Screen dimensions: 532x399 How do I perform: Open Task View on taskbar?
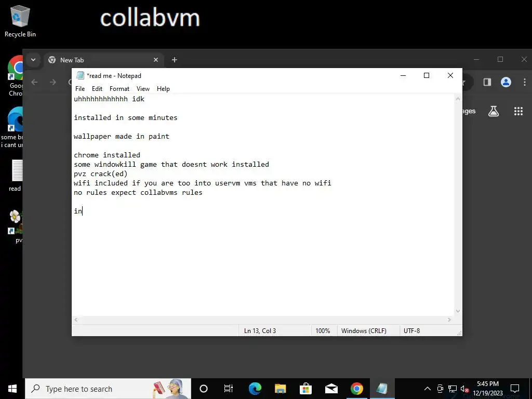pyautogui.click(x=229, y=389)
